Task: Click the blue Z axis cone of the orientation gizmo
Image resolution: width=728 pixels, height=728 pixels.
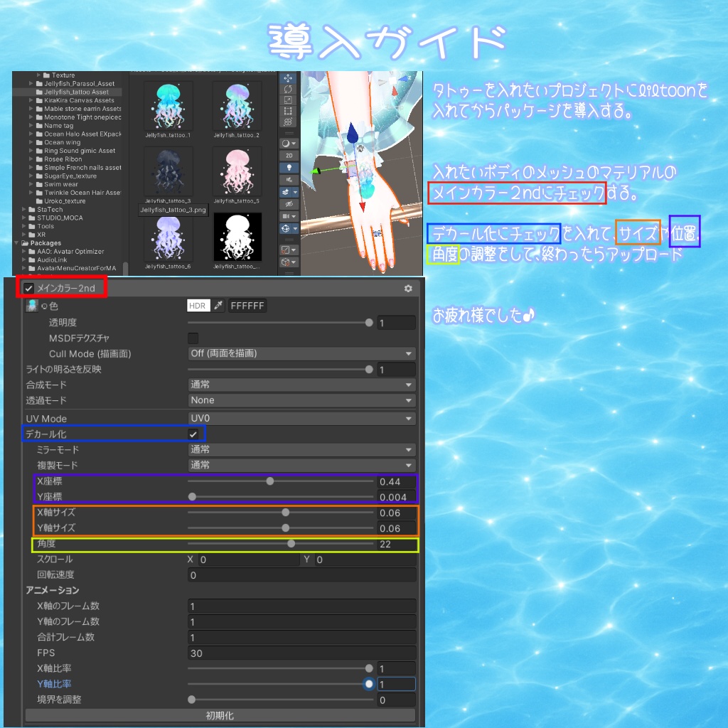Action: pos(404,79)
